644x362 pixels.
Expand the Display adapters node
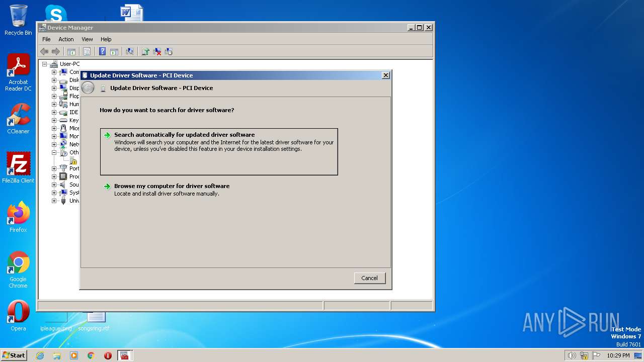pos(54,88)
